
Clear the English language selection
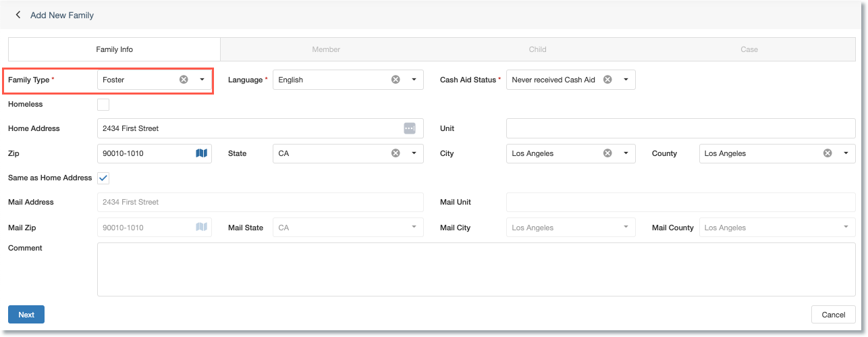coord(396,80)
